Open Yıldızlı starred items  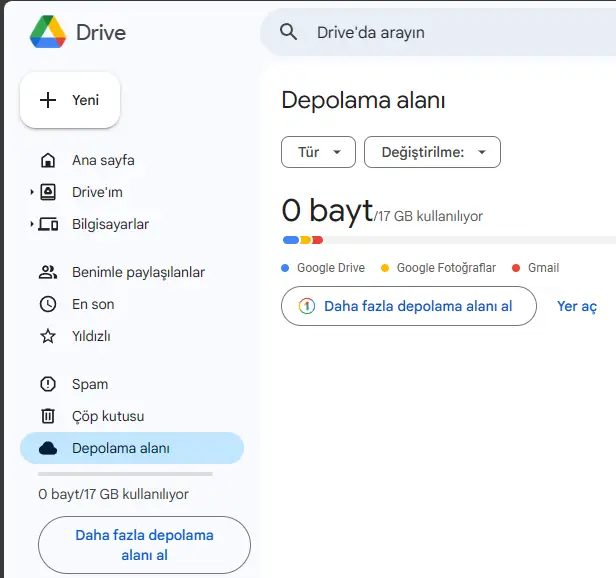132,336
